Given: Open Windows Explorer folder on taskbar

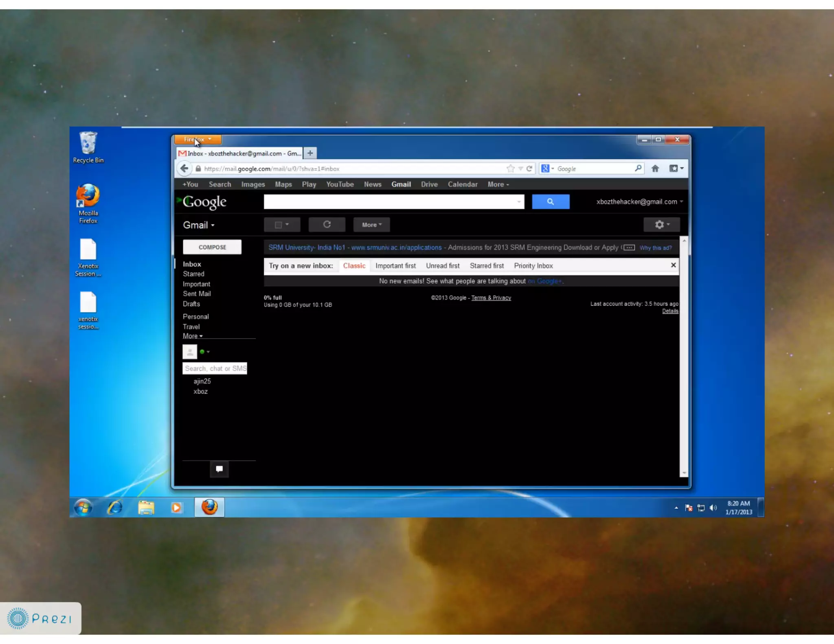Looking at the screenshot, I should pos(146,507).
